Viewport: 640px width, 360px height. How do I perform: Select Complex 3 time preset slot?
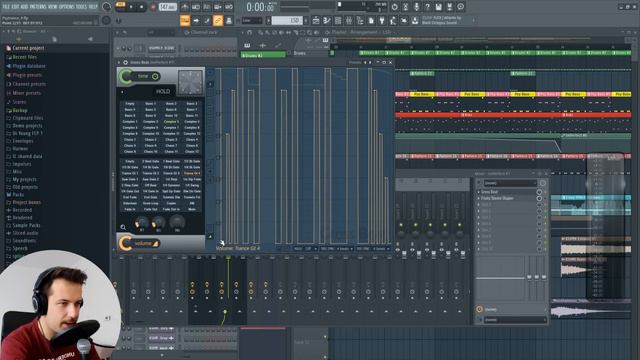point(171,122)
